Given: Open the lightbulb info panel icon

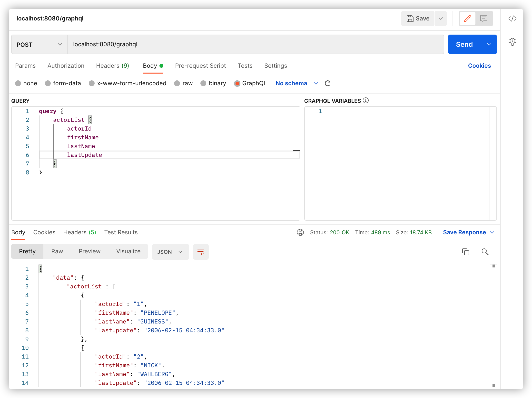Looking at the screenshot, I should [512, 42].
